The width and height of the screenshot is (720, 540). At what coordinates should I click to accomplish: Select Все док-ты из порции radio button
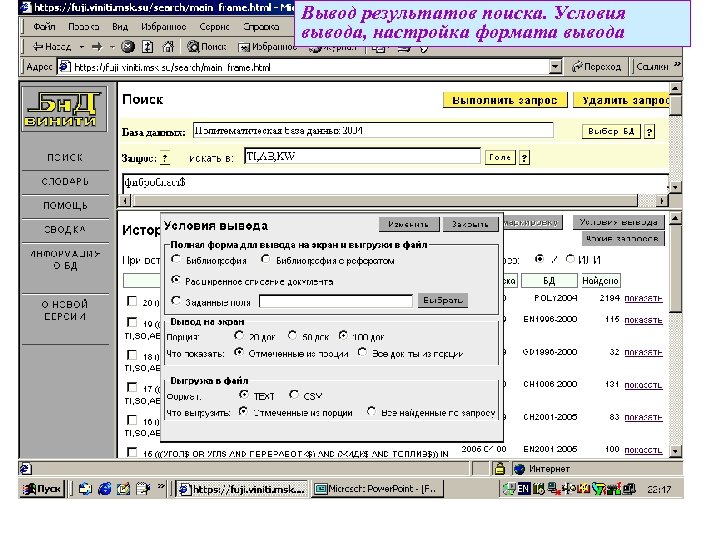click(362, 352)
